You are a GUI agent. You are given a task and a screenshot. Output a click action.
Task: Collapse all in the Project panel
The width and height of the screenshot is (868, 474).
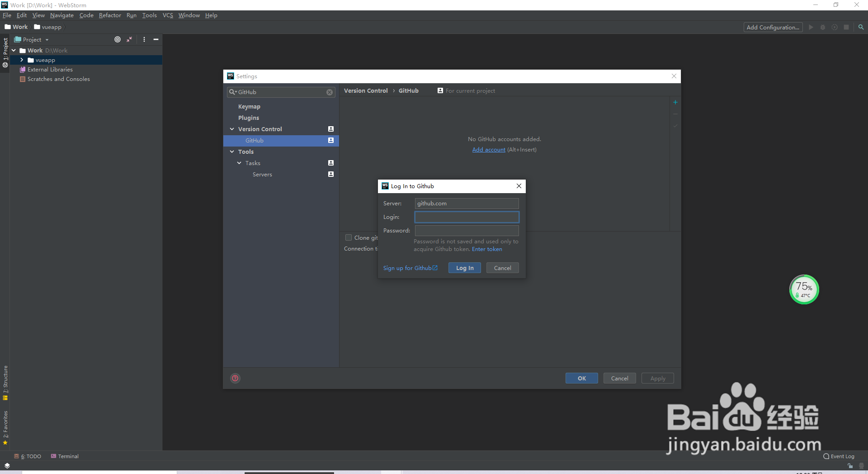click(x=129, y=39)
